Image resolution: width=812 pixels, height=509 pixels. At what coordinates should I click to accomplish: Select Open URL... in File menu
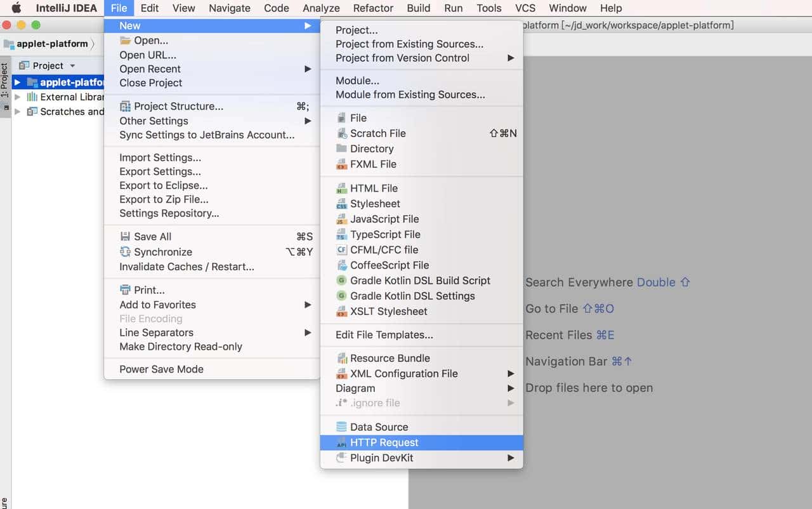pyautogui.click(x=148, y=55)
